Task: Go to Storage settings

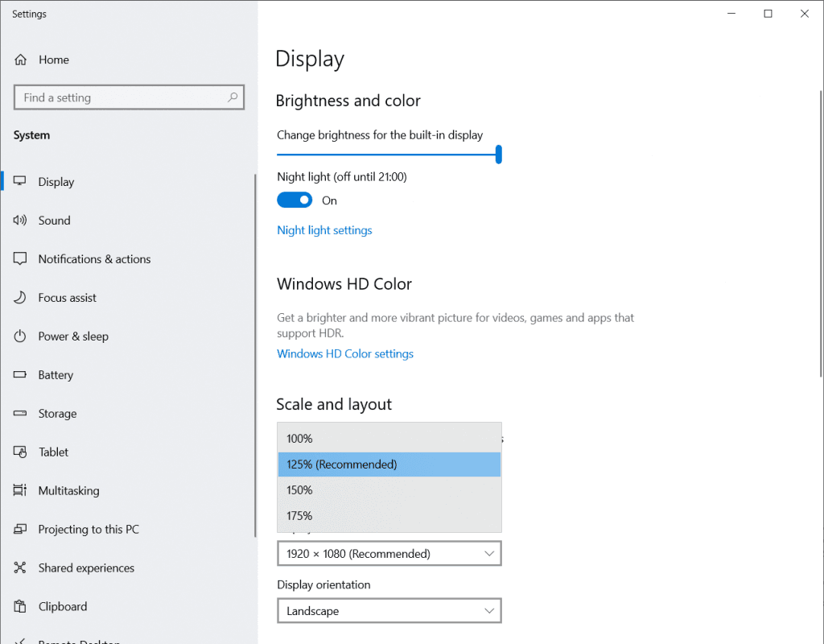Action: pyautogui.click(x=128, y=413)
